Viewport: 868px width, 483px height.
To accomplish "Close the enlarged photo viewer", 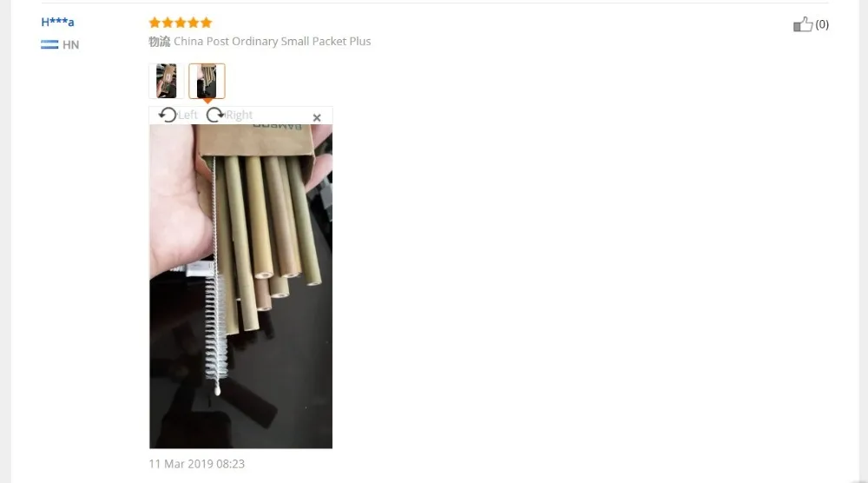I will point(317,117).
